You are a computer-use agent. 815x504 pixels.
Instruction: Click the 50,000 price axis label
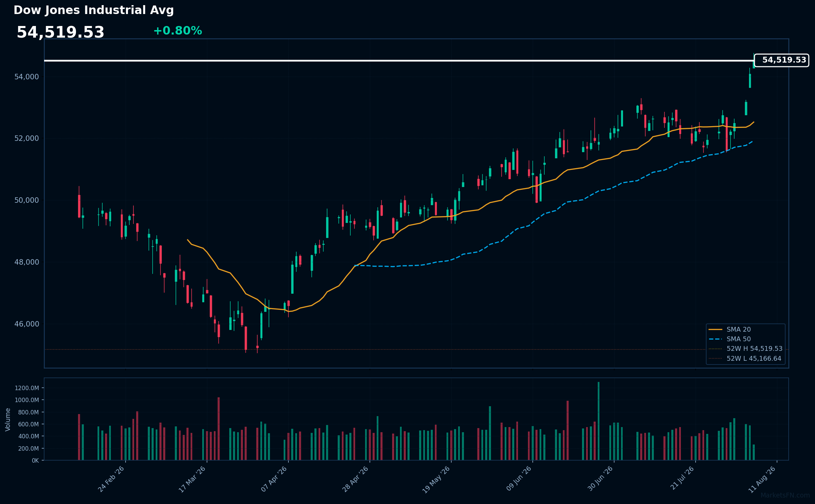pos(27,200)
